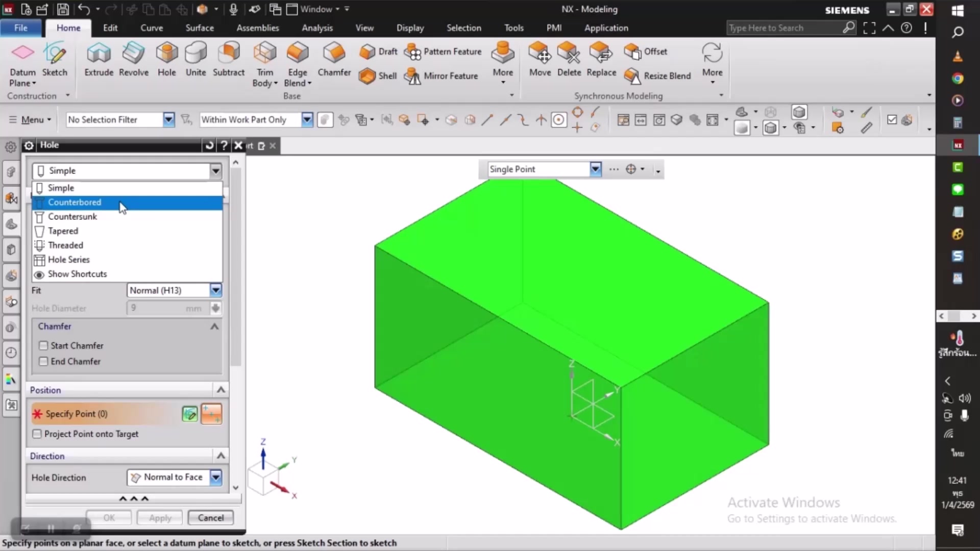
Task: Choose Tapered hole type
Action: 127,231
